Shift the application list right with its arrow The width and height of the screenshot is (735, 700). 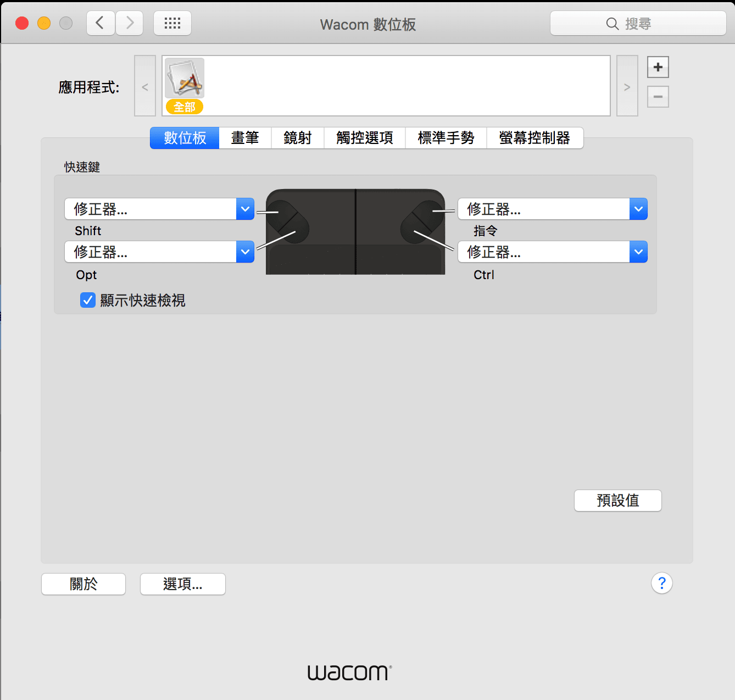627,86
